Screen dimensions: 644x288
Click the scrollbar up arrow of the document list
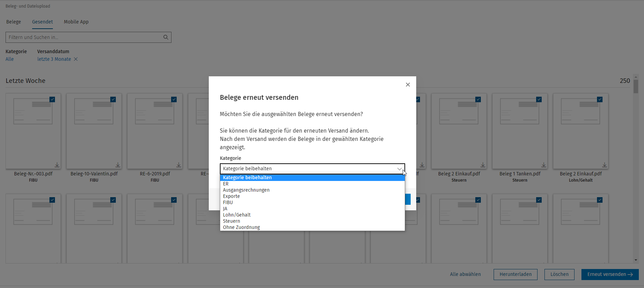636,77
